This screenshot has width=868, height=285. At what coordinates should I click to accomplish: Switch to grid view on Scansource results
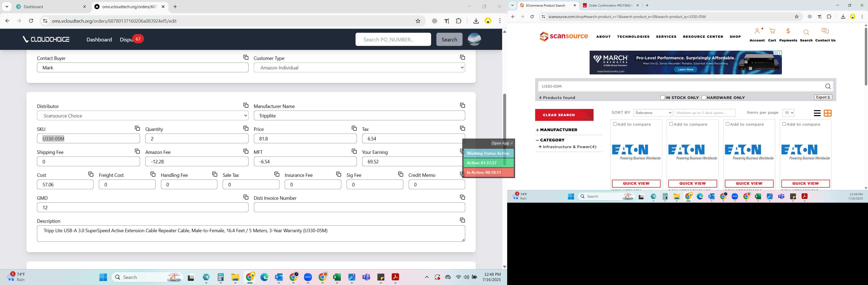click(827, 113)
